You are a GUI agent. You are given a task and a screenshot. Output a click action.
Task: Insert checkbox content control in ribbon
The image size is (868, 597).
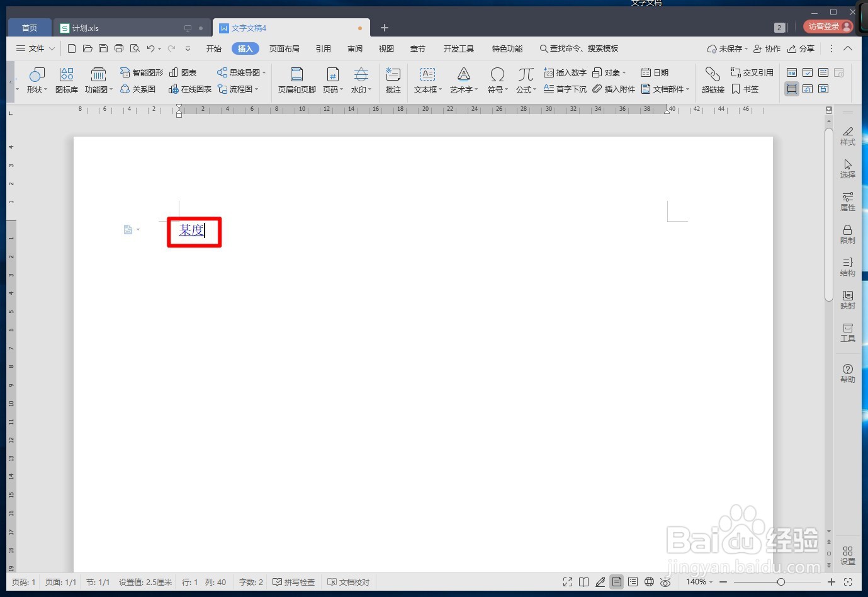[808, 72]
